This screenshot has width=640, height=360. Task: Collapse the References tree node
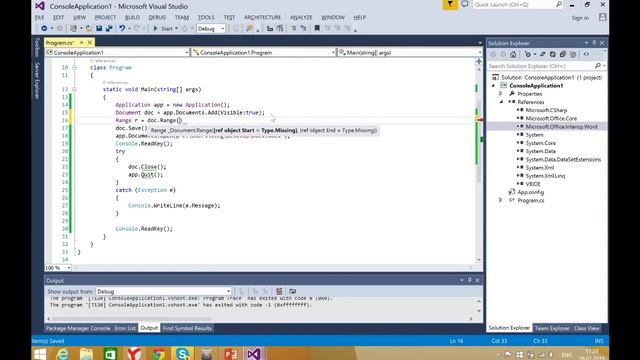pyautogui.click(x=501, y=102)
